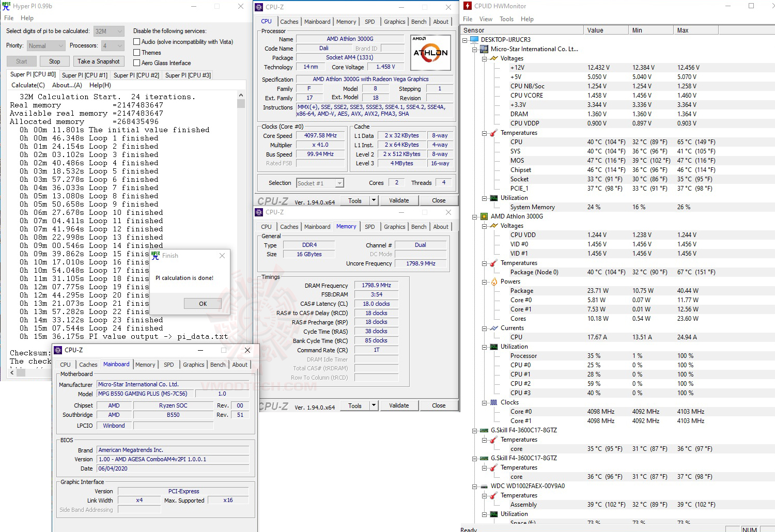Click the pi icon in the Finish dialog title
Image resolution: width=775 pixels, height=532 pixels.
coord(156,256)
